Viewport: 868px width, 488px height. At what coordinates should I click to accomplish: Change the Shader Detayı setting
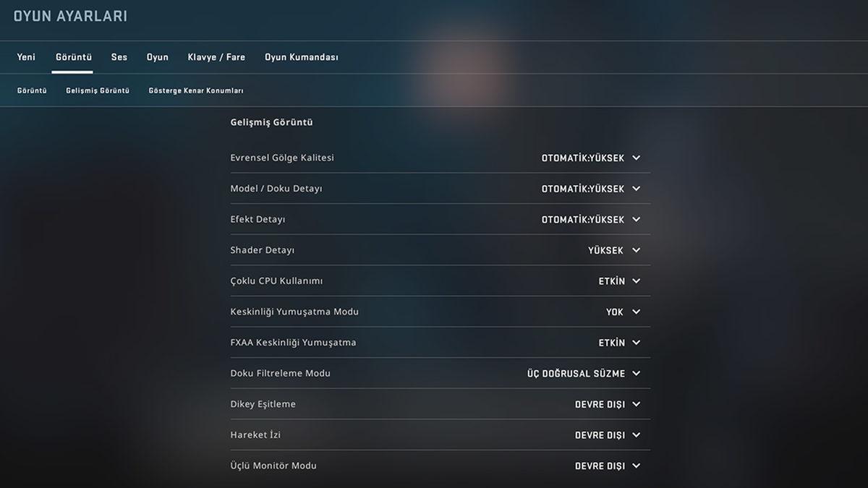click(x=613, y=250)
